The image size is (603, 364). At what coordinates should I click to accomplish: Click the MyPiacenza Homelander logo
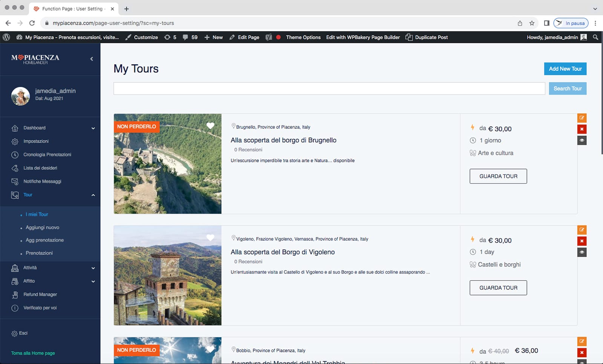[35, 59]
